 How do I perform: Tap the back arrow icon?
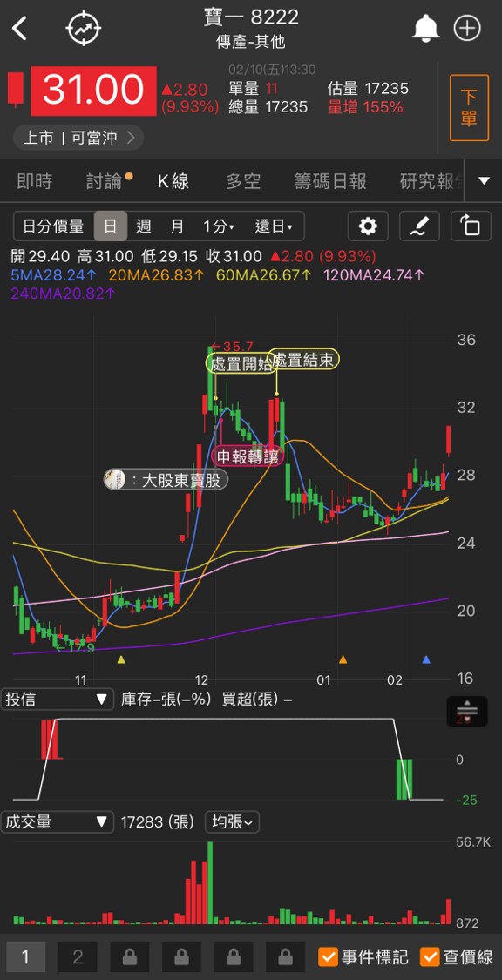[20, 28]
